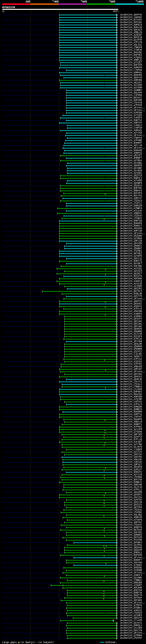
Task: Click hit label UniRef100_B6CEX9
Action: pos(131,37)
